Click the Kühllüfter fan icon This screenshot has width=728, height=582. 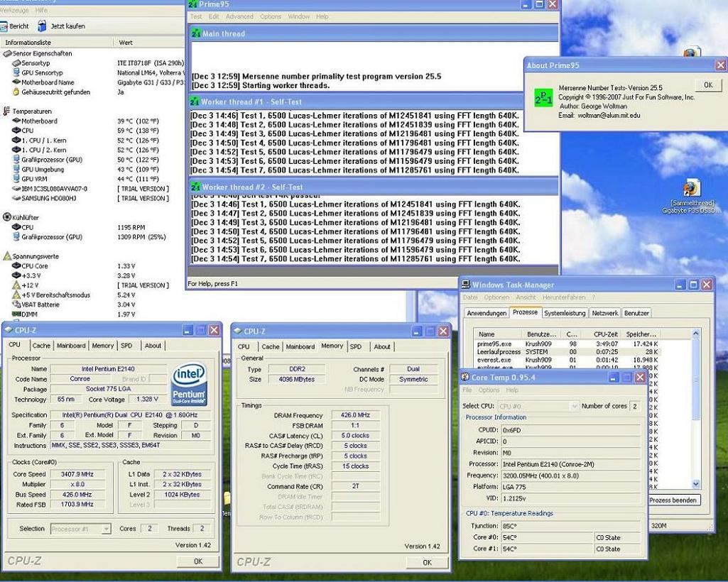tap(7, 217)
